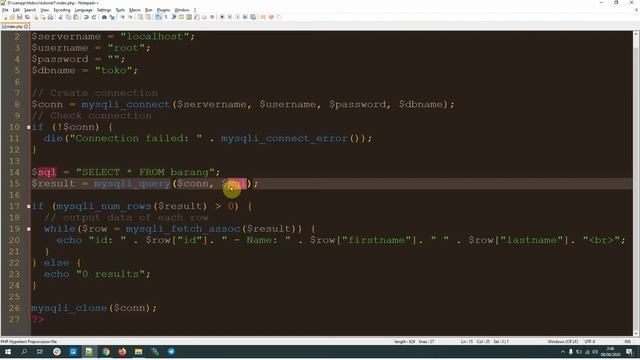Click on mysqli_close($conn); line
The width and height of the screenshot is (640, 360).
[x=94, y=308]
